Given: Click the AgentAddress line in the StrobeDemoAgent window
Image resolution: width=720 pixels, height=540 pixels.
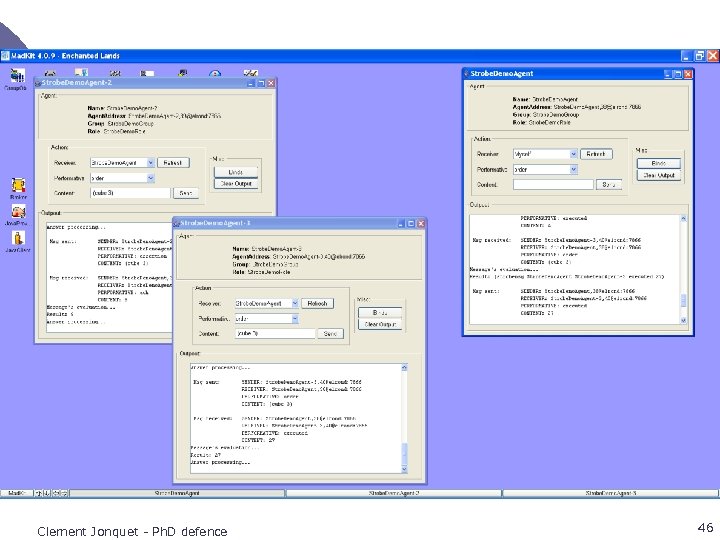Looking at the screenshot, I should 577,107.
